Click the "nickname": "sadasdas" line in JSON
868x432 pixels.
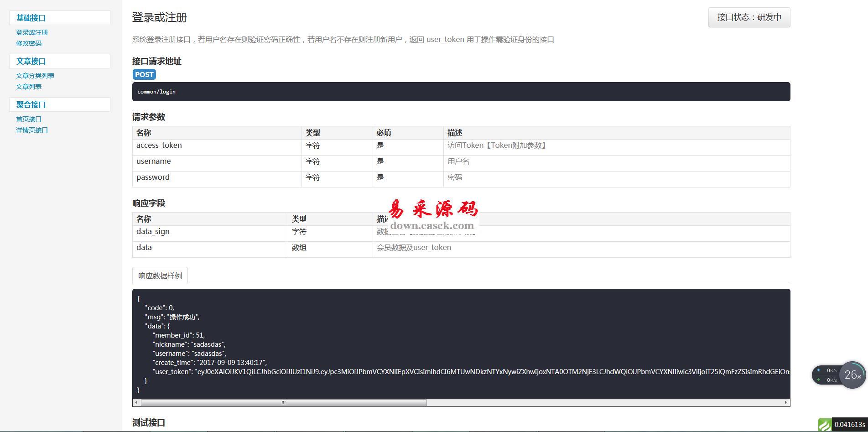tap(189, 344)
